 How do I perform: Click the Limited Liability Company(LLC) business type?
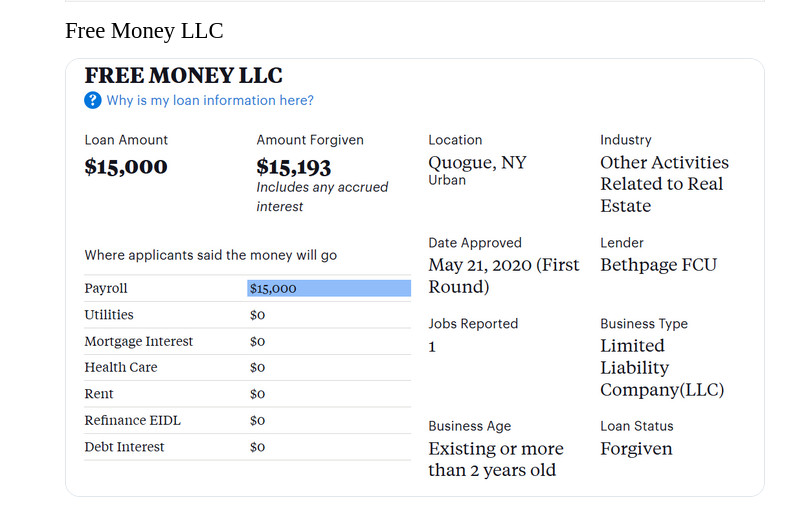(x=661, y=367)
